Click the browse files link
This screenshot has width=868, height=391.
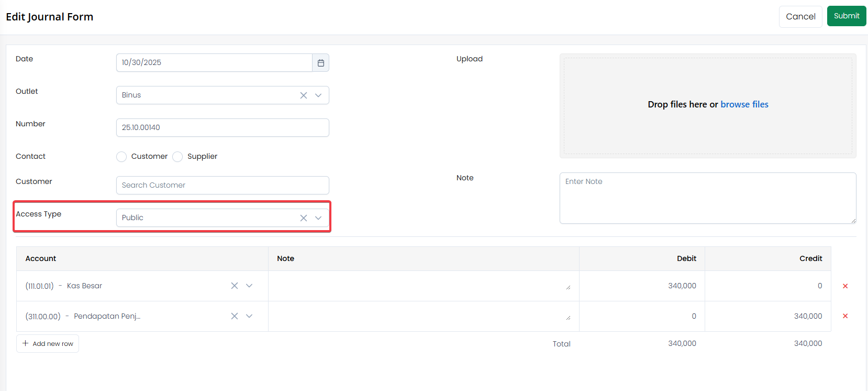[744, 104]
